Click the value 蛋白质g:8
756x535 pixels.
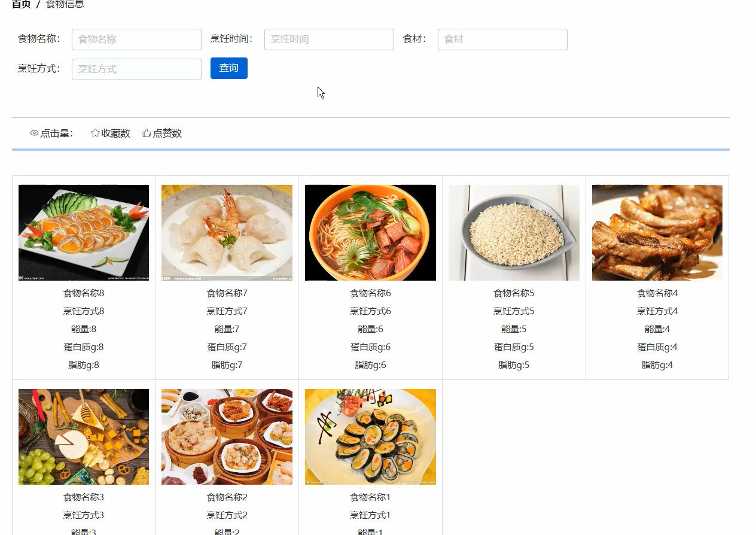[x=84, y=347]
